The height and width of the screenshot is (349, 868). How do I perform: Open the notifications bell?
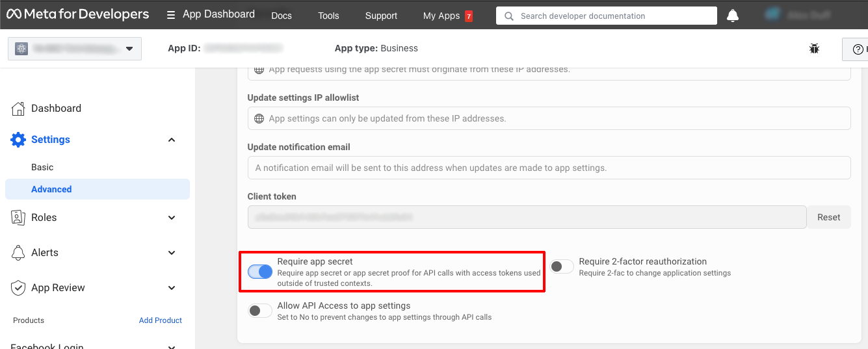[733, 16]
